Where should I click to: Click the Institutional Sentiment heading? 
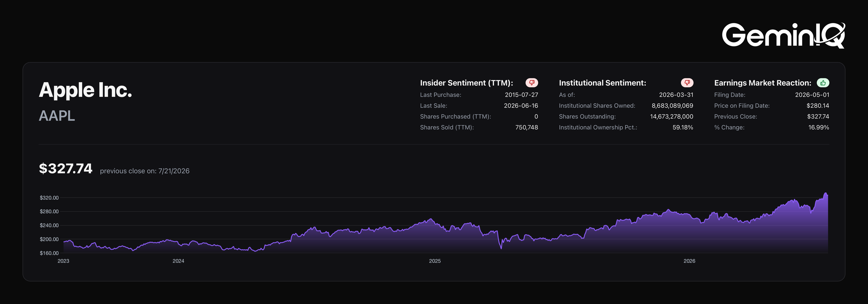tap(603, 83)
